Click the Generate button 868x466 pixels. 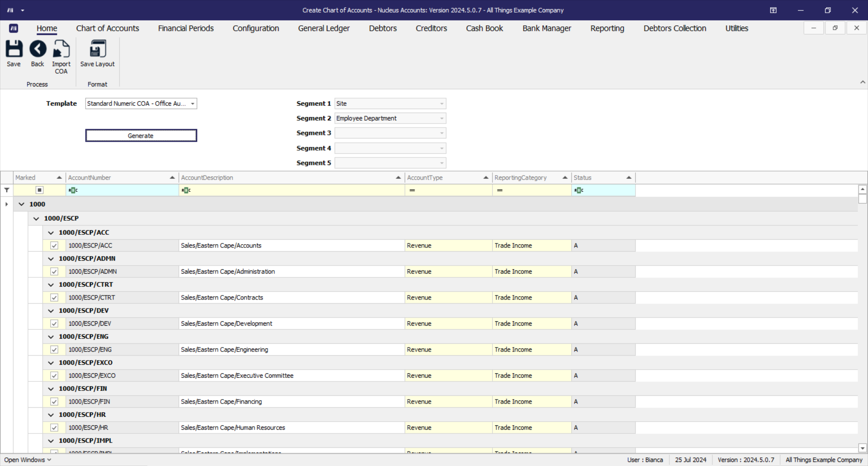pyautogui.click(x=141, y=136)
